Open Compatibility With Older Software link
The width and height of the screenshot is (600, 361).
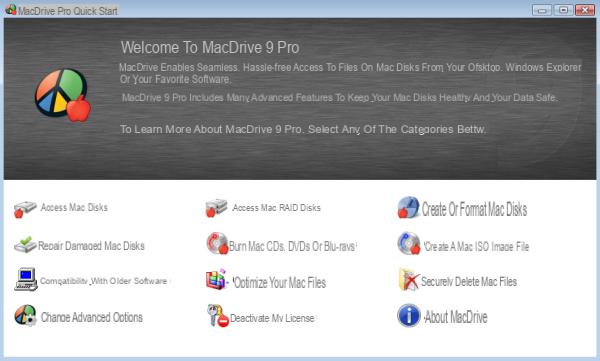pos(104,281)
